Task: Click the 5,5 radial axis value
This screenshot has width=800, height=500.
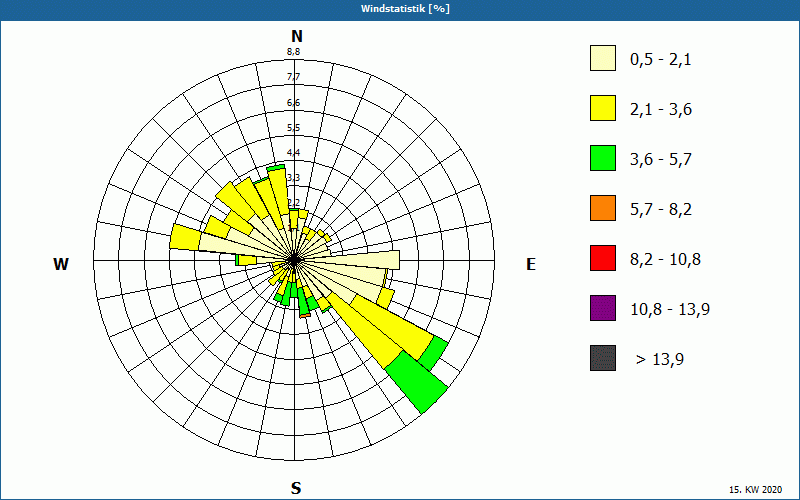Action: tap(293, 128)
